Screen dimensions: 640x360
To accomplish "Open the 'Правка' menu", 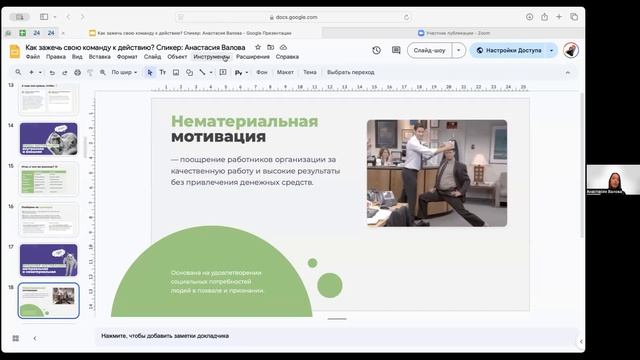I will [56, 57].
